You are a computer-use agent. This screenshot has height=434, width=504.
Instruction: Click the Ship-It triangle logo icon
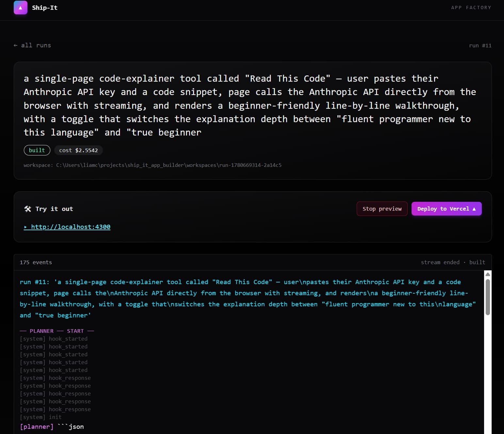pyautogui.click(x=20, y=8)
